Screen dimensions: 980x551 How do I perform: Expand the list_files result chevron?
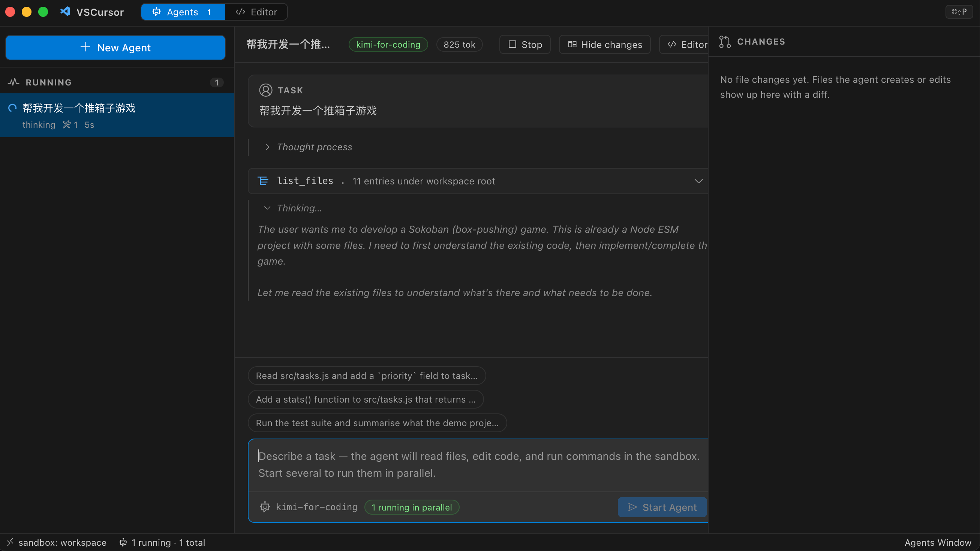point(698,181)
